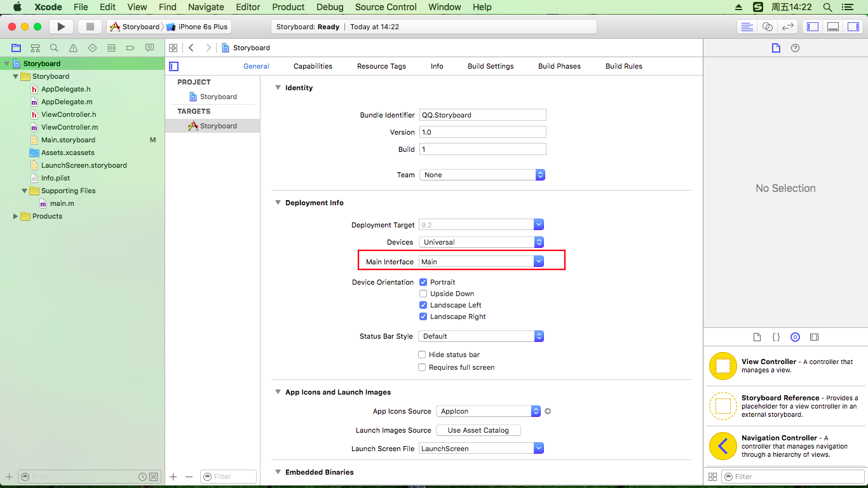Show the project navigator folder icon
Screen dimensions: 868x488
16,48
